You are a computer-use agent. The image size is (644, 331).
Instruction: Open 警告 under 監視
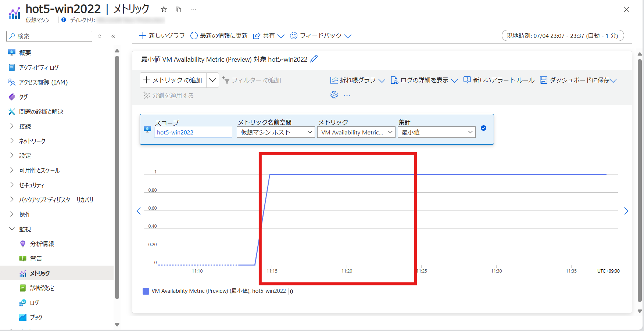point(36,259)
